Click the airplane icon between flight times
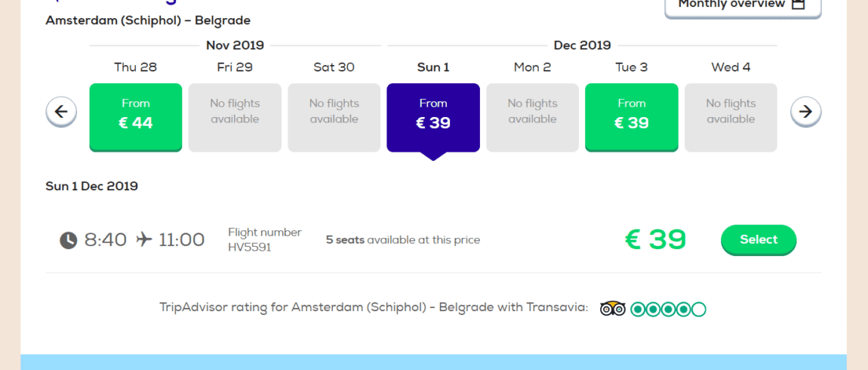 [x=143, y=240]
